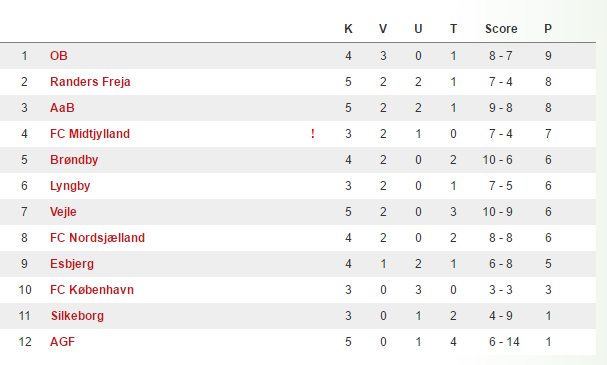
Task: Click the U draws column header
Action: tap(418, 29)
